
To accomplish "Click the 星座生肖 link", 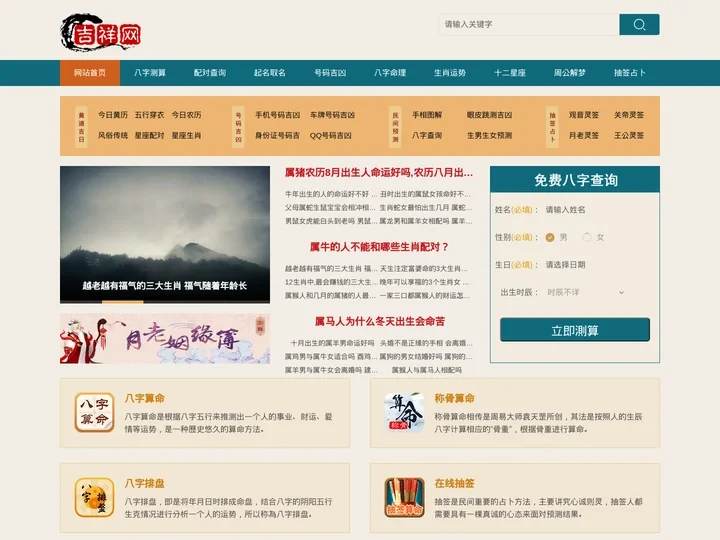I will [186, 135].
